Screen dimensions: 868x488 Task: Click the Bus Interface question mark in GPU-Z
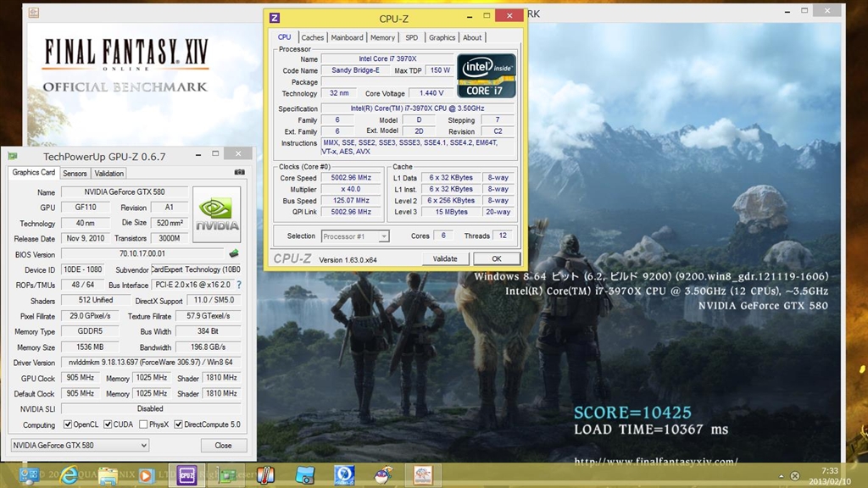(x=238, y=285)
